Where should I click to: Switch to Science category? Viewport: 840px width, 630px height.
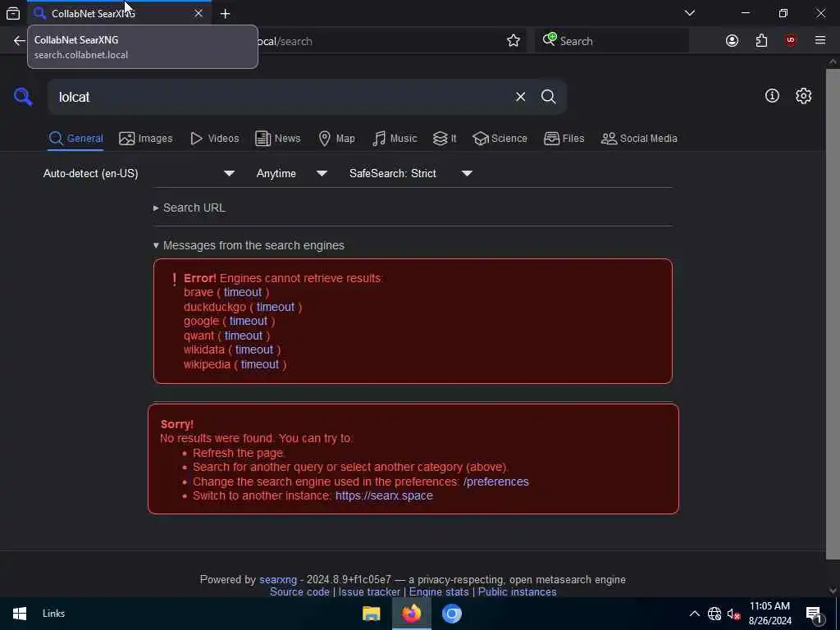tap(500, 139)
